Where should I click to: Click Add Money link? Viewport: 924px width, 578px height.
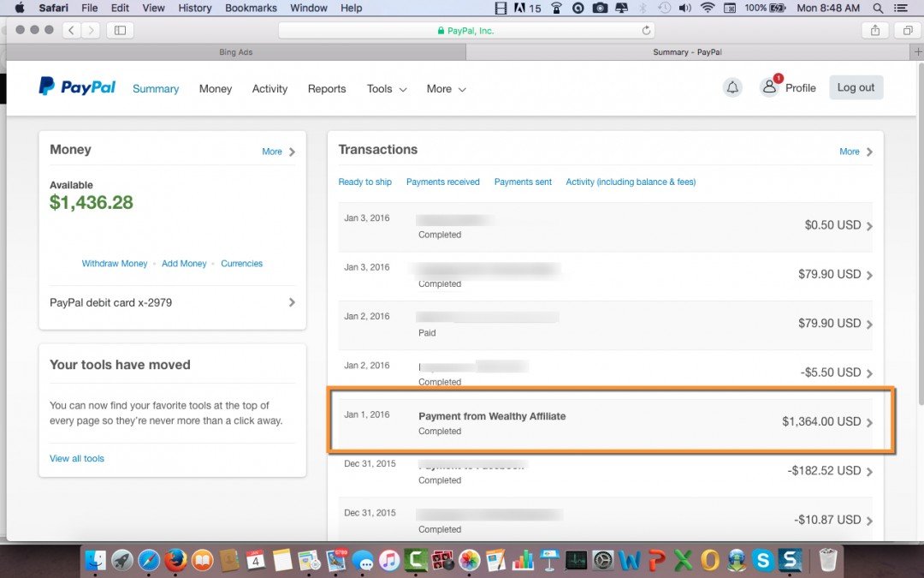coord(184,264)
